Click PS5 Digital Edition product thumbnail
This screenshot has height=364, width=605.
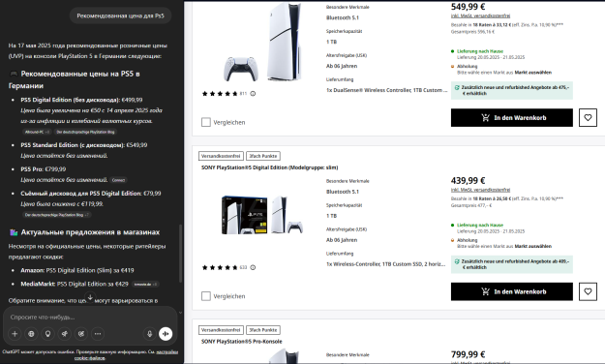click(x=262, y=215)
